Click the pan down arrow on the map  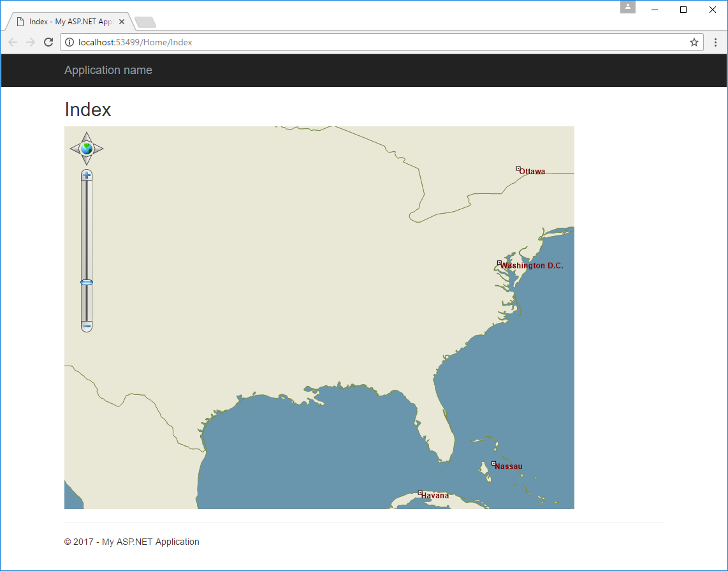click(87, 161)
